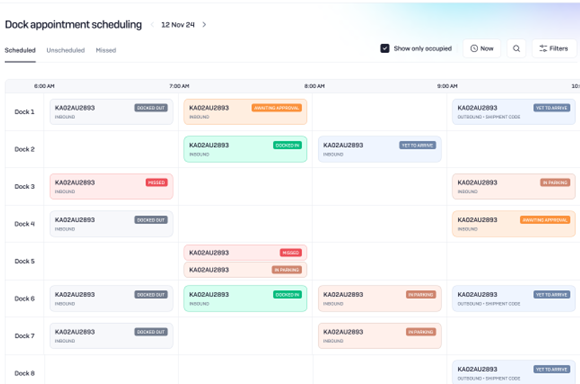
Task: Open Dock 3 Missed appointment card
Action: [111, 186]
